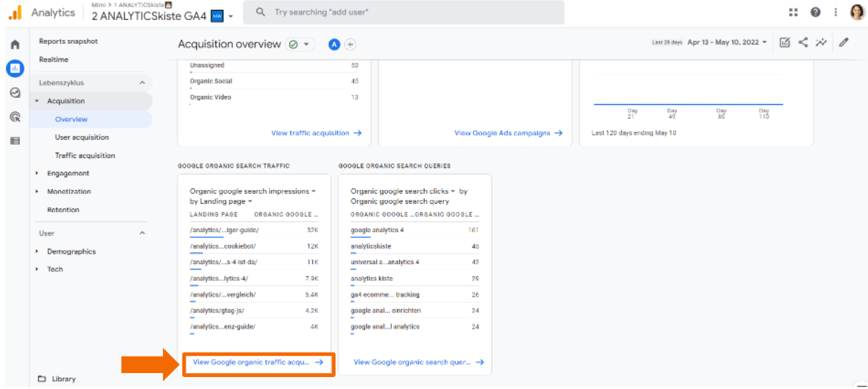Click the Analytics logo icon
Screen dimensions: 868x389
[15, 12]
